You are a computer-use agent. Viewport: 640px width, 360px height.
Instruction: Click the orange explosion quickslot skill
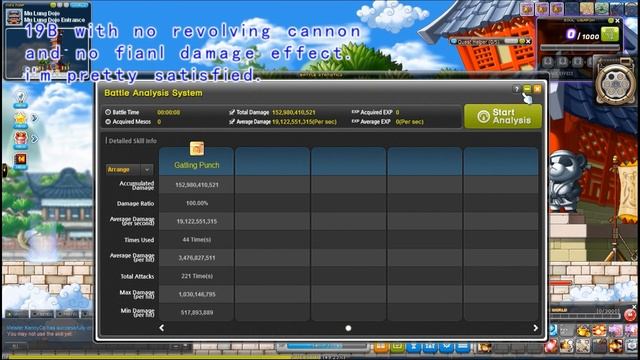[599, 331]
